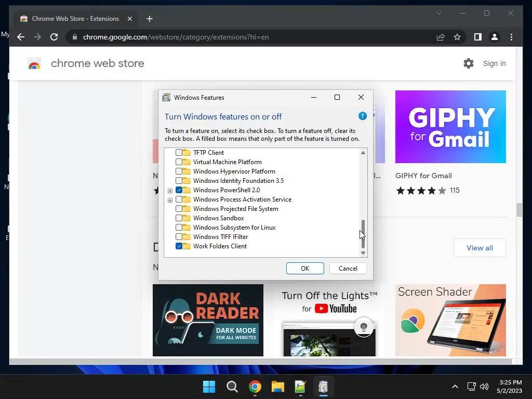Click the features list scroll up arrow
The height and width of the screenshot is (399, 532).
[363, 153]
